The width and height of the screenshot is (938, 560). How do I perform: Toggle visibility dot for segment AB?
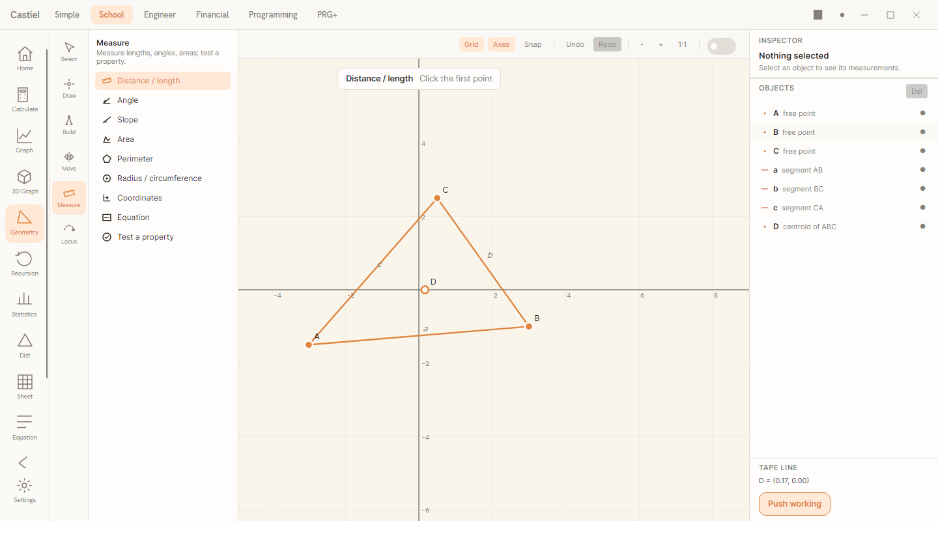pos(922,170)
